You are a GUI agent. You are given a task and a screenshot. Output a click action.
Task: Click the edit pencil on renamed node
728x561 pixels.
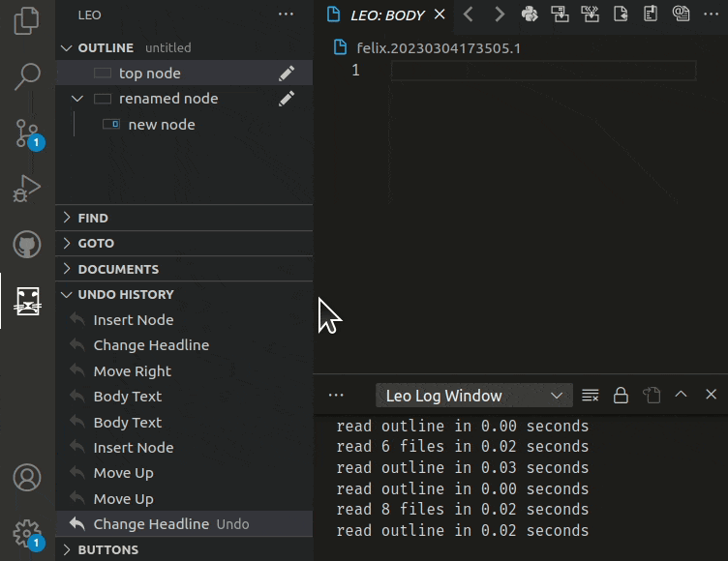(287, 99)
